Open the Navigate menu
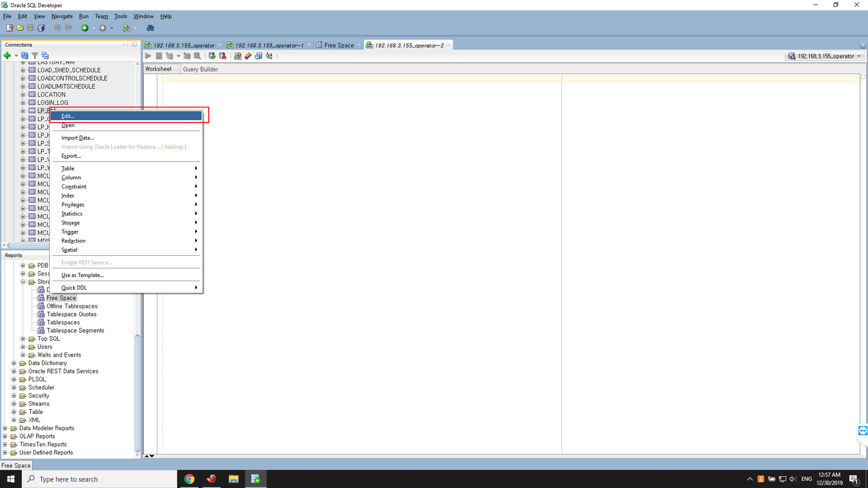The width and height of the screenshot is (868, 488). 62,16
